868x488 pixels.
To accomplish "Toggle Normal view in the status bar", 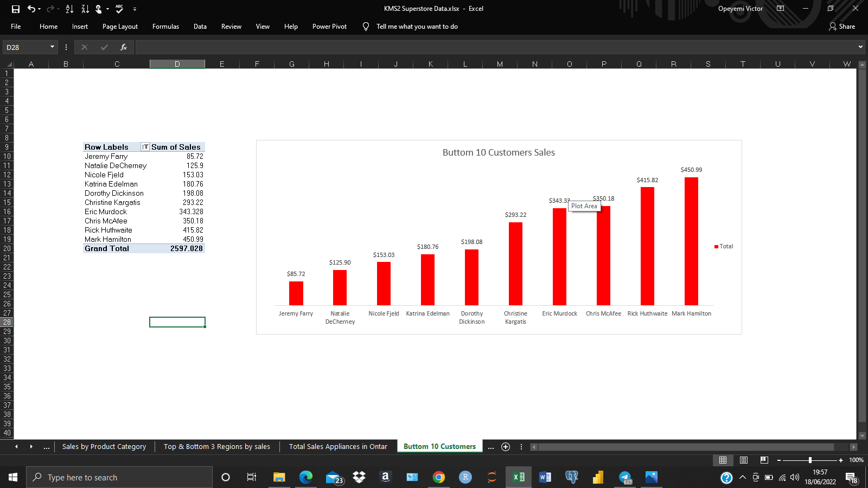I will tap(723, 460).
